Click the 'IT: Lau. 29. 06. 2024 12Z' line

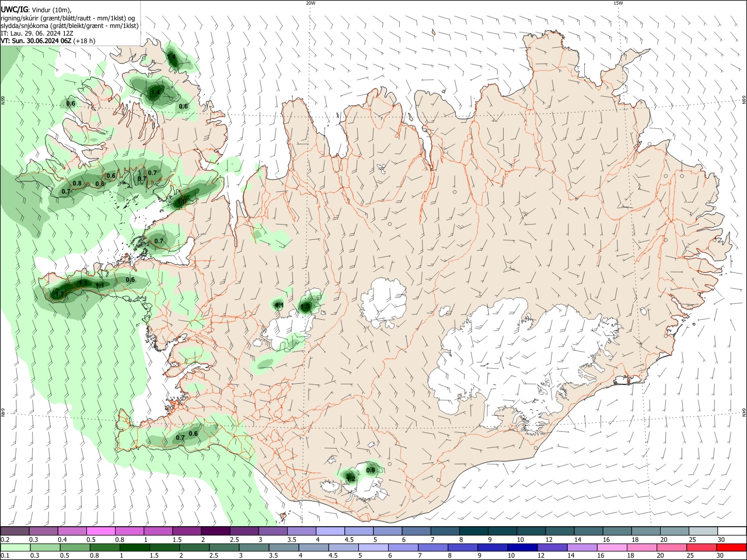[36, 33]
